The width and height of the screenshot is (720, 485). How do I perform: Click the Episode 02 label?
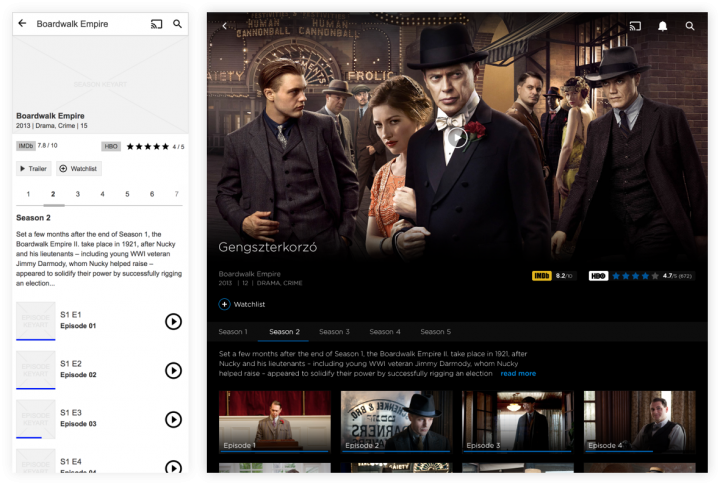[78, 375]
